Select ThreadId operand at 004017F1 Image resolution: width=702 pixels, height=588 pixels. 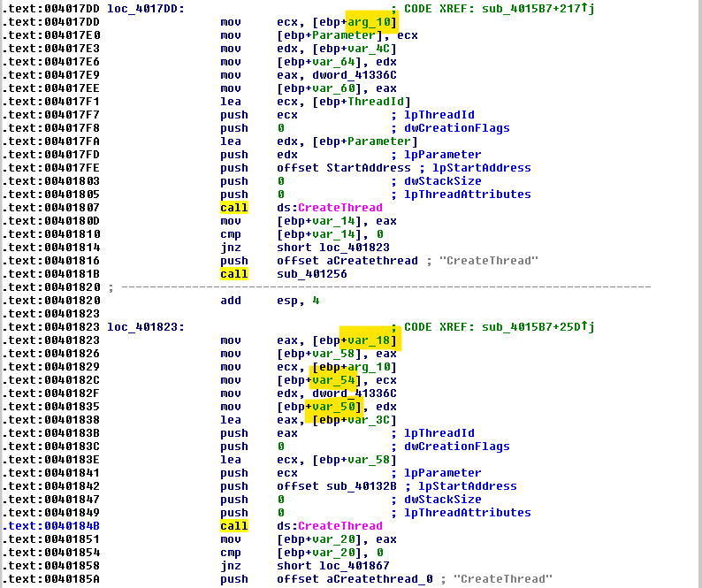pyautogui.click(x=376, y=102)
